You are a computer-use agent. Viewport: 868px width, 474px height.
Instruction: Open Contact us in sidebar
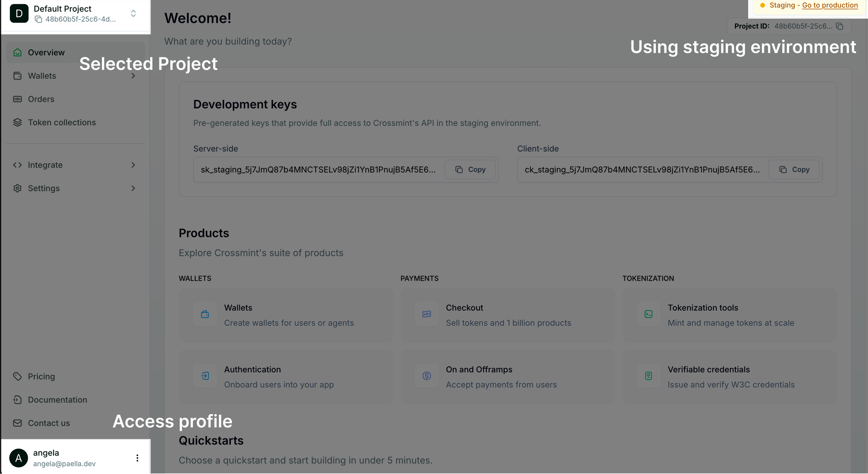[x=76, y=423]
